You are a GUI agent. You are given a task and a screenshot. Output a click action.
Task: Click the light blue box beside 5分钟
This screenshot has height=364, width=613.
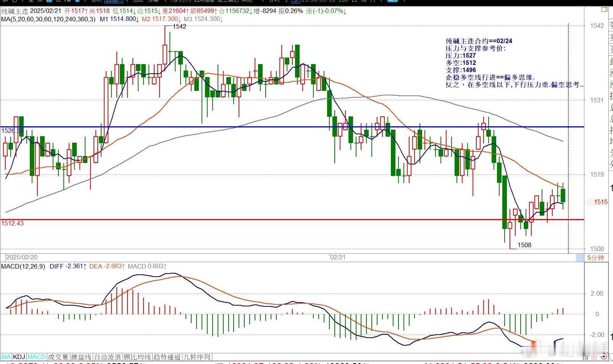tap(580, 258)
